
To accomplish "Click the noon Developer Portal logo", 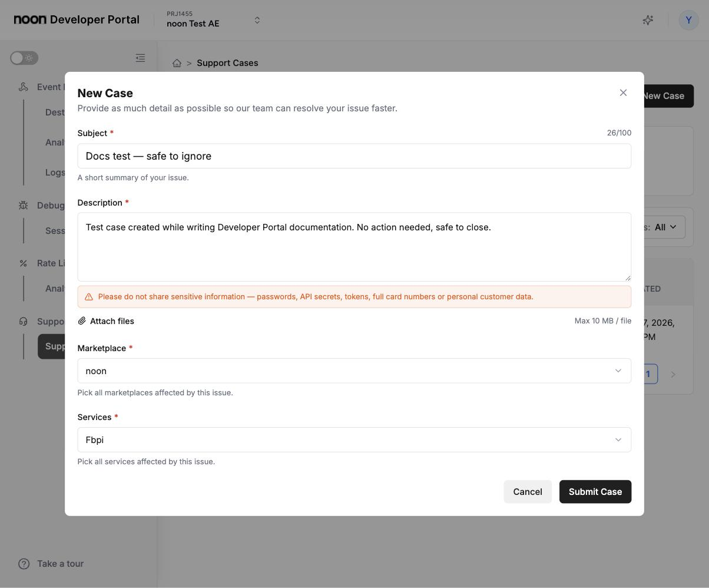I will pos(77,19).
